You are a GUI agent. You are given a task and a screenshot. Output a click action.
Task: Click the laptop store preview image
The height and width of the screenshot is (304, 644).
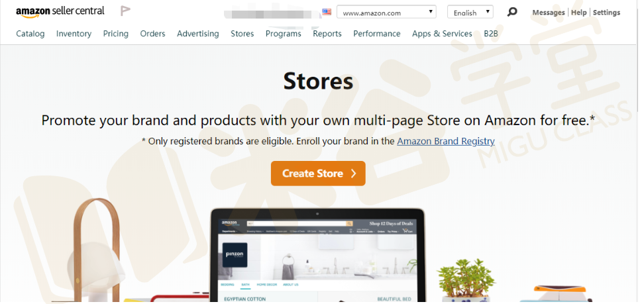[x=317, y=256]
